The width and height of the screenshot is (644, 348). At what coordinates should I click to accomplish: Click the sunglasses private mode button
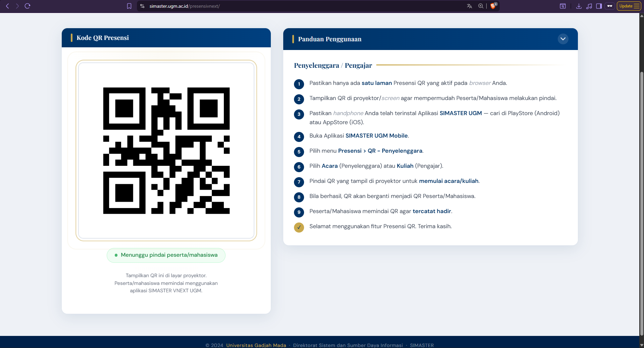[x=610, y=6]
